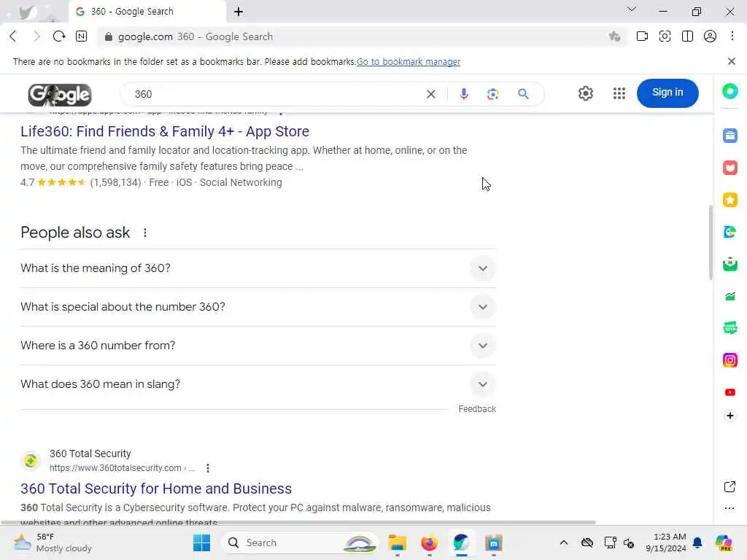Open more options for 360 Total Security result
747x560 pixels.
pyautogui.click(x=208, y=468)
